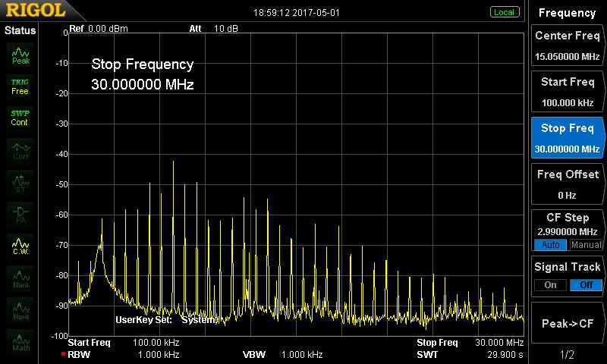
Task: Select the C.W. trace status icon
Action: (x=20, y=246)
